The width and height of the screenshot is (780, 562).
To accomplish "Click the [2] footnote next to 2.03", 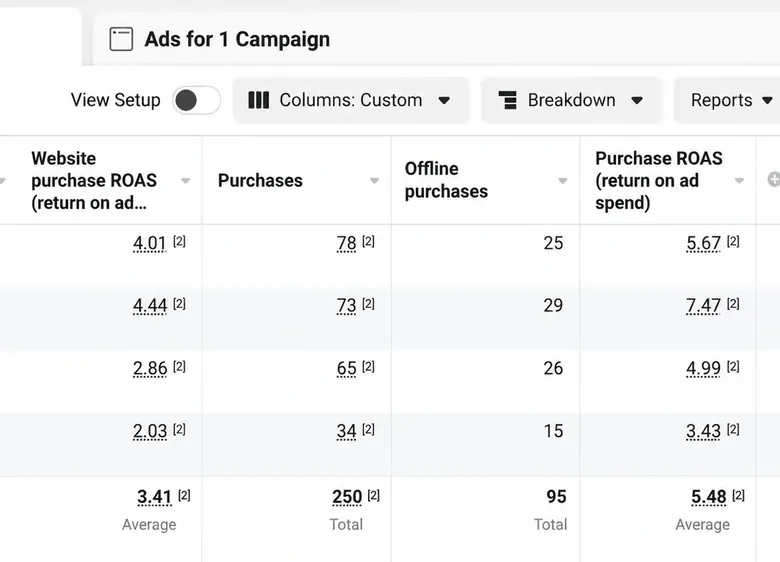I will point(179,429).
